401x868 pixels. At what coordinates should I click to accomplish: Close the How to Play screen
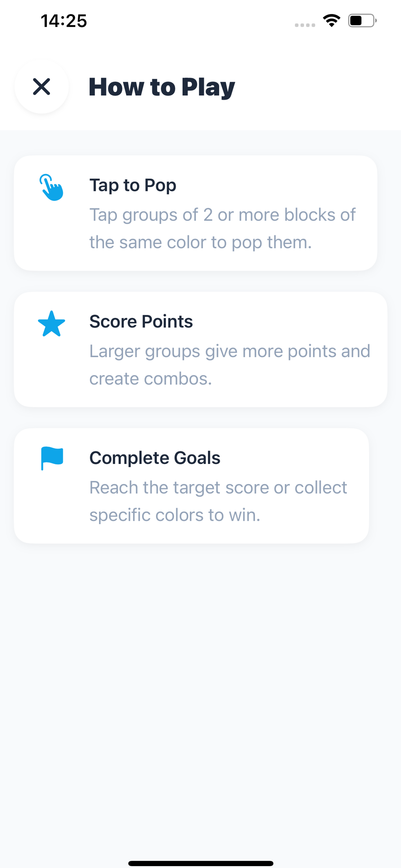41,87
